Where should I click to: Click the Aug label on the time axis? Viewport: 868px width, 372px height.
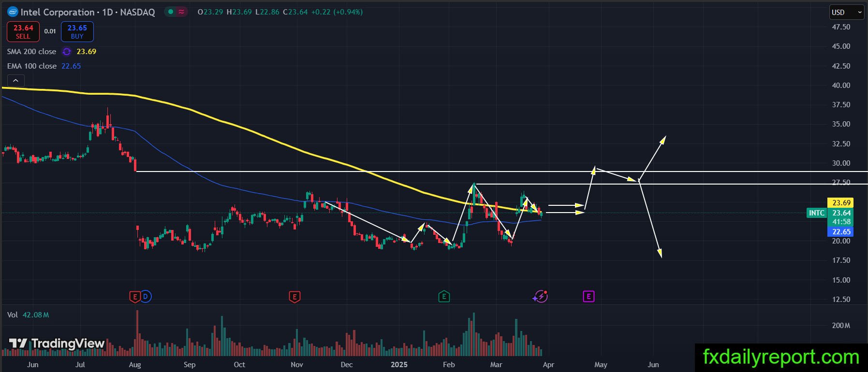135,365
